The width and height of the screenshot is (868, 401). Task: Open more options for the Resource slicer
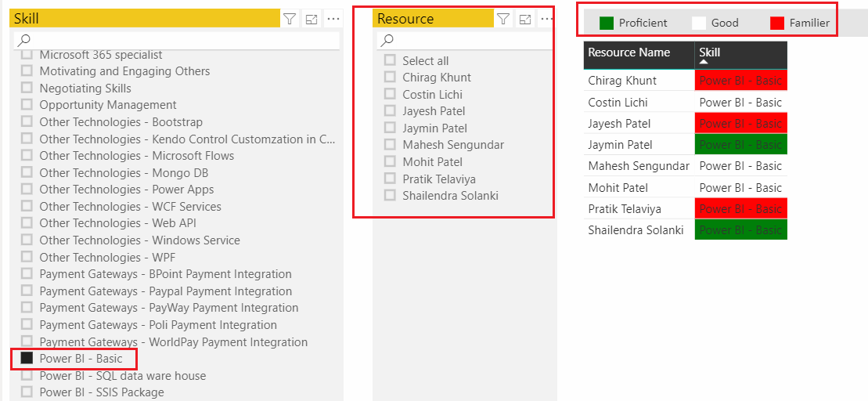[x=546, y=20]
